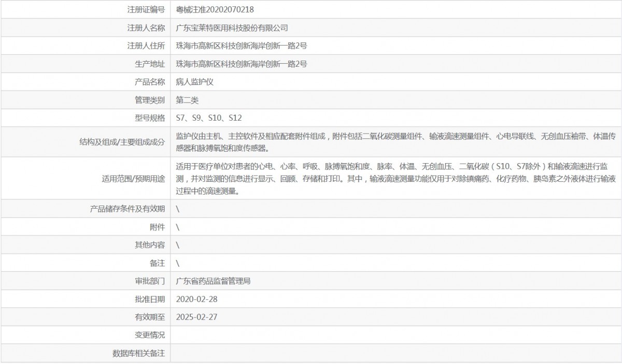Click the label 生产地址
Viewport: 622px width, 364px height.
(x=149, y=64)
